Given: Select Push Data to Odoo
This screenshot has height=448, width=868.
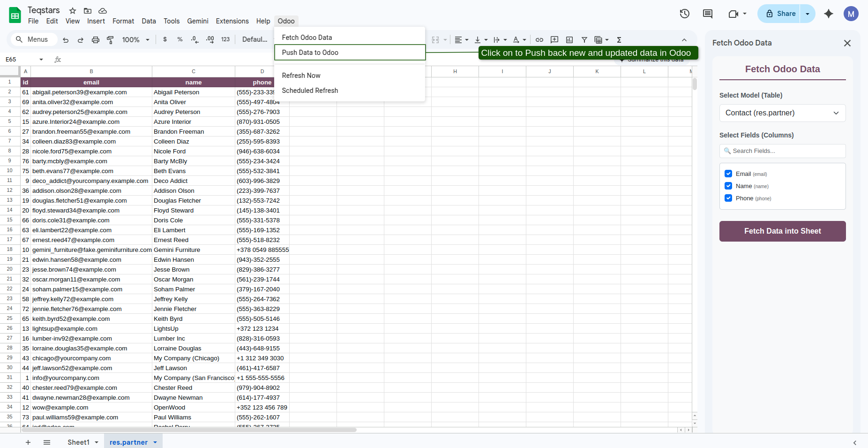Looking at the screenshot, I should tap(350, 53).
